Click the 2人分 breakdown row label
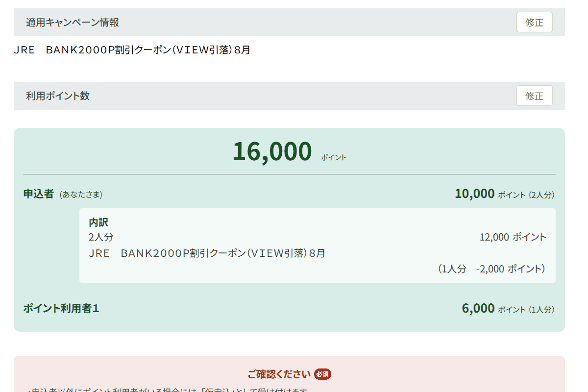This screenshot has width=588, height=392. coord(101,237)
